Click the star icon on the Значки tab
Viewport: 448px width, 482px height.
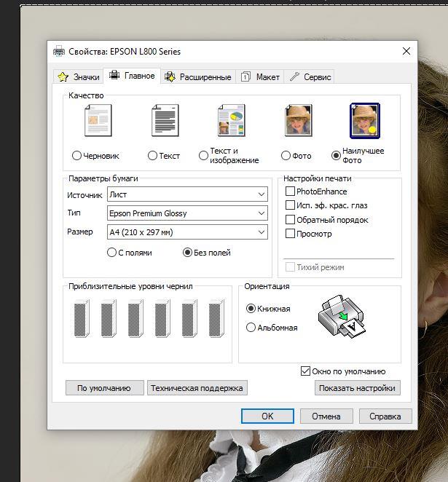[63, 77]
